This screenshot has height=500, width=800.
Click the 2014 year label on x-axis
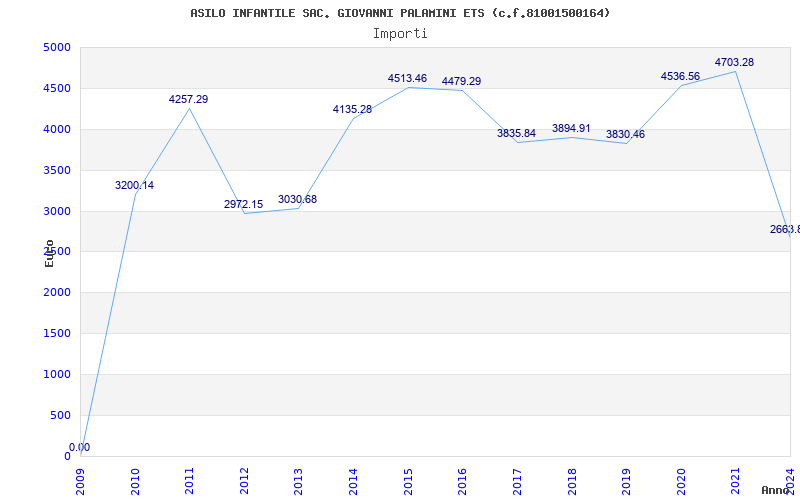354,481
